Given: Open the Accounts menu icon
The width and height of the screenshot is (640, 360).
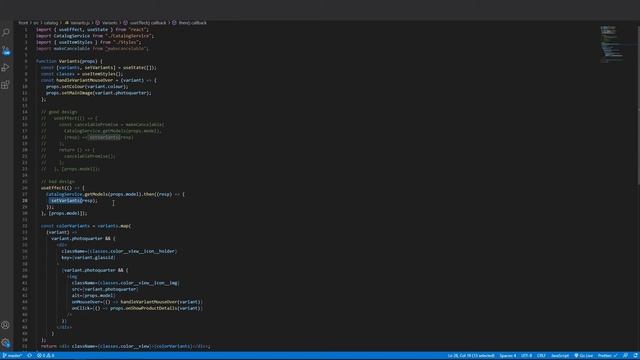Looking at the screenshot, I should (x=6, y=325).
